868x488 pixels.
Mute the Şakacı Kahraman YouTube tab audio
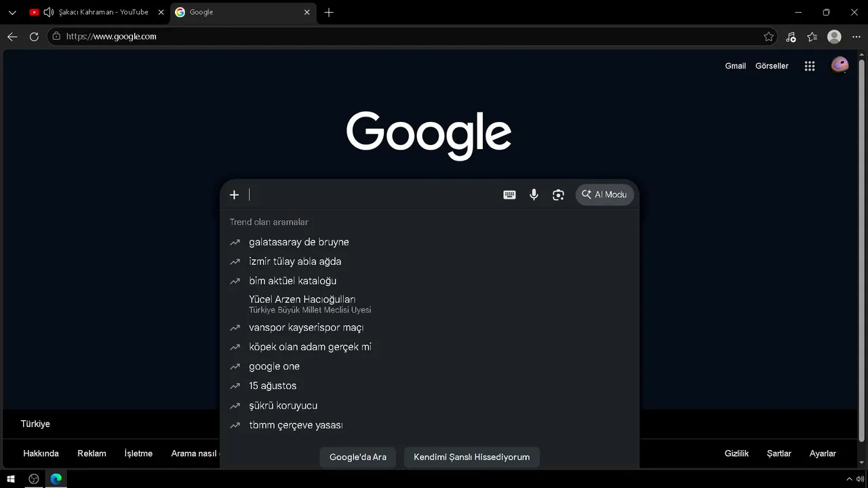48,12
